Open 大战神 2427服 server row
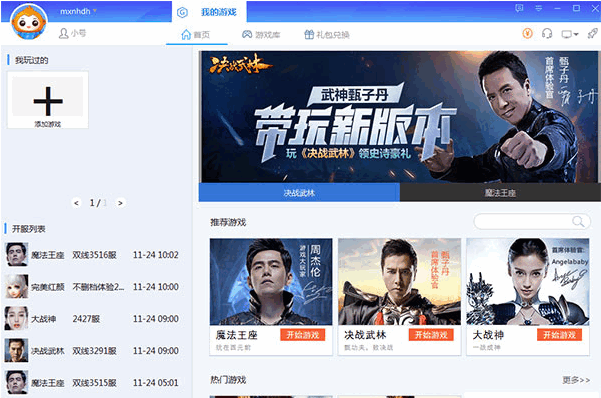601x398 pixels. (x=92, y=319)
